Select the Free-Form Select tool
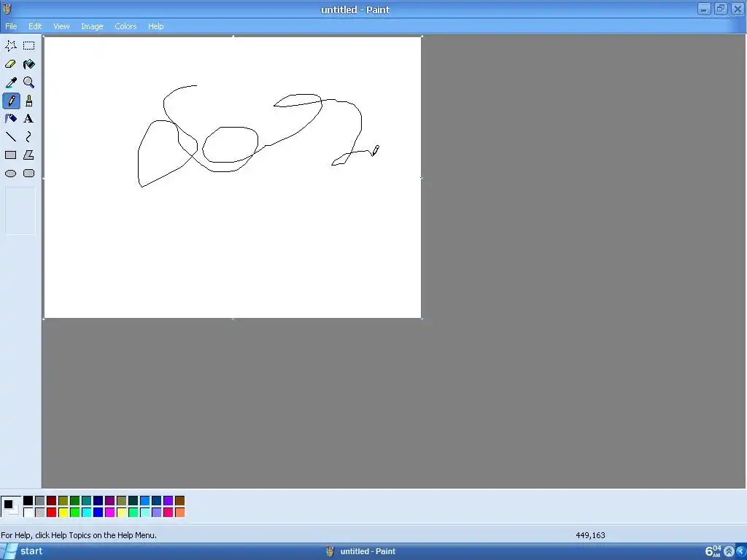Image resolution: width=747 pixels, height=560 pixels. click(10, 46)
